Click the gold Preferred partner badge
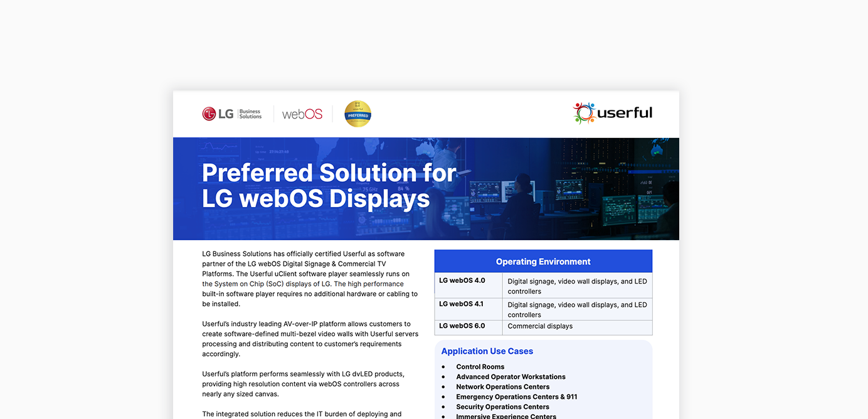 tap(357, 114)
